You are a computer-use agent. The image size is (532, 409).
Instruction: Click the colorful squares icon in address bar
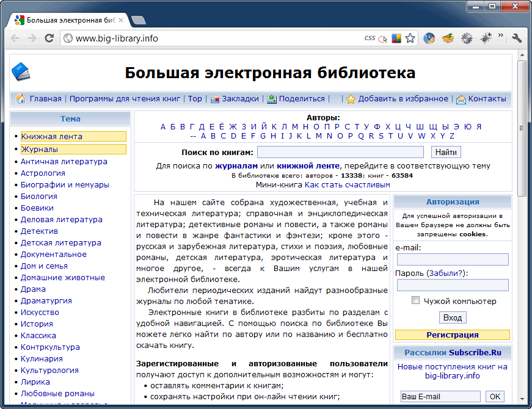396,38
